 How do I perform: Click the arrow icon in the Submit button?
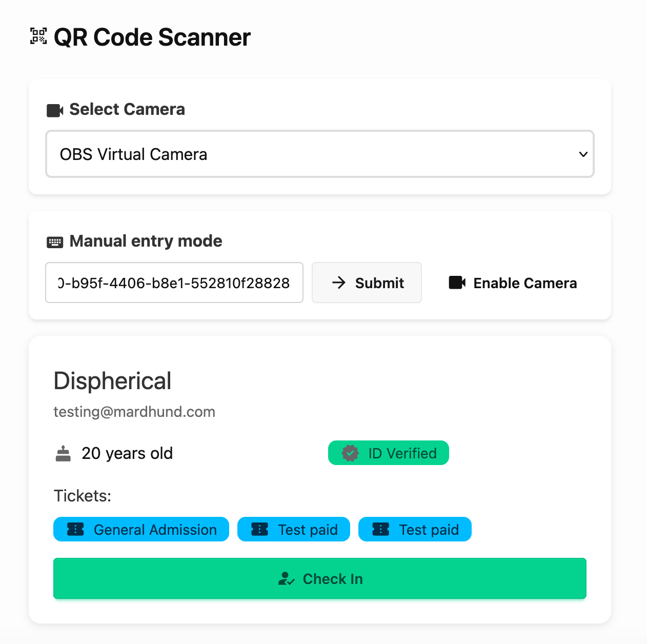[x=339, y=283]
